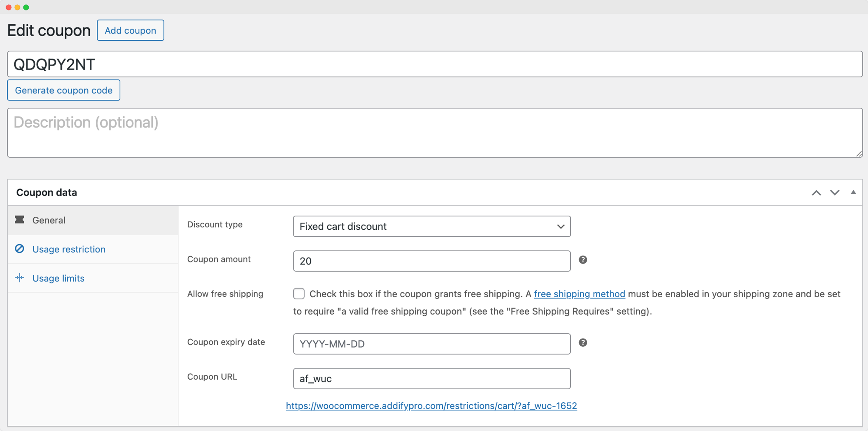Enable the Allow free shipping checkbox

tap(299, 294)
